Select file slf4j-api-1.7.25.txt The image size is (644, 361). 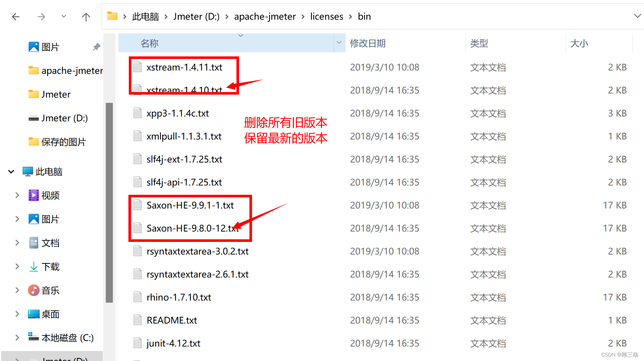[184, 182]
